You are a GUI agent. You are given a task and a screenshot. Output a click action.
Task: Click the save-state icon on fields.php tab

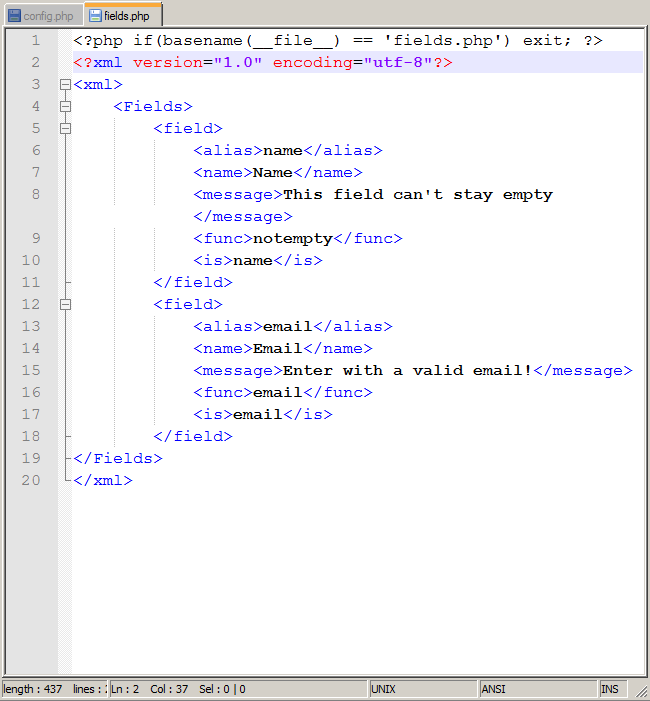pyautogui.click(x=95, y=16)
